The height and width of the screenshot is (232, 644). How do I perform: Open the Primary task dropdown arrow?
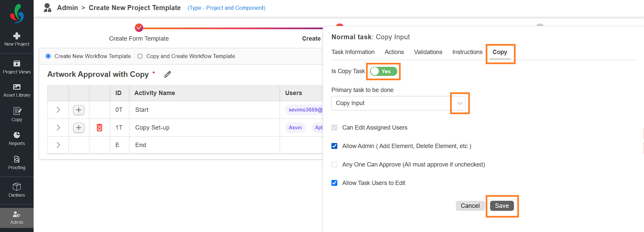coord(460,103)
